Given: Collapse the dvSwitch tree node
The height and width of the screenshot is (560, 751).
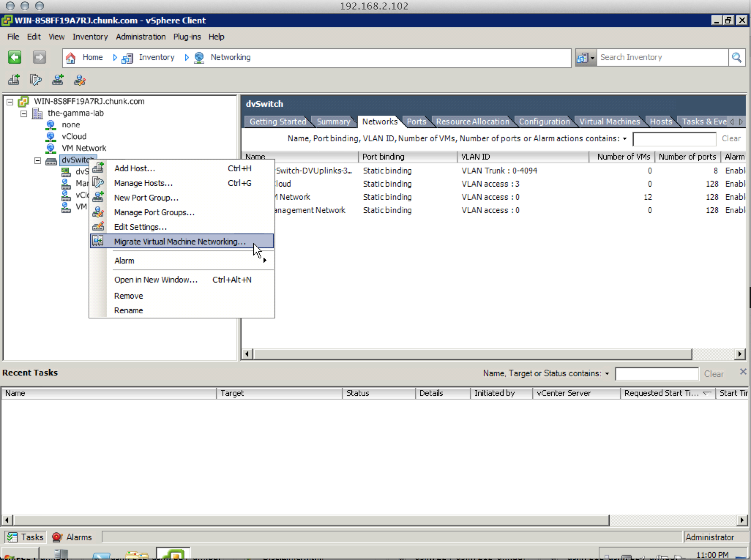Looking at the screenshot, I should click(x=38, y=160).
